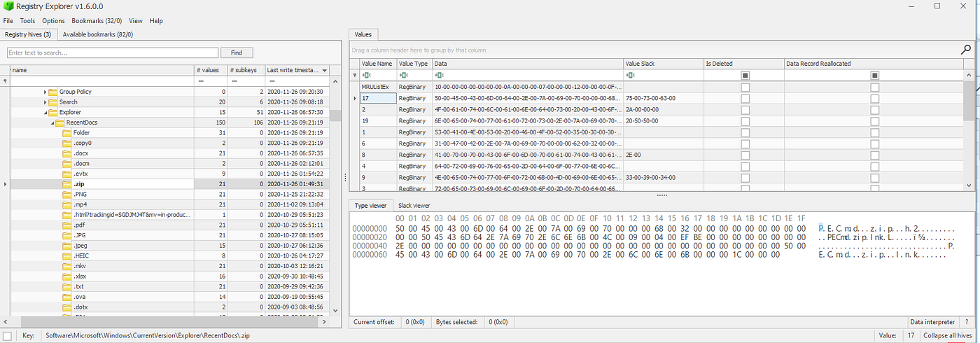Screen dimensions: 980x343
Task: Click the Value Type filter condition icon
Action: click(403, 75)
